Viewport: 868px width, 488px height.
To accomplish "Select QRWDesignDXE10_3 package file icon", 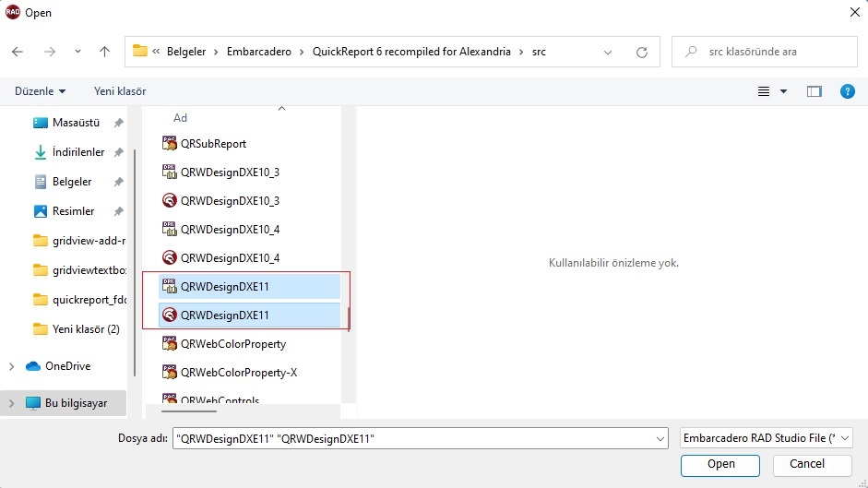I will pyautogui.click(x=170, y=172).
